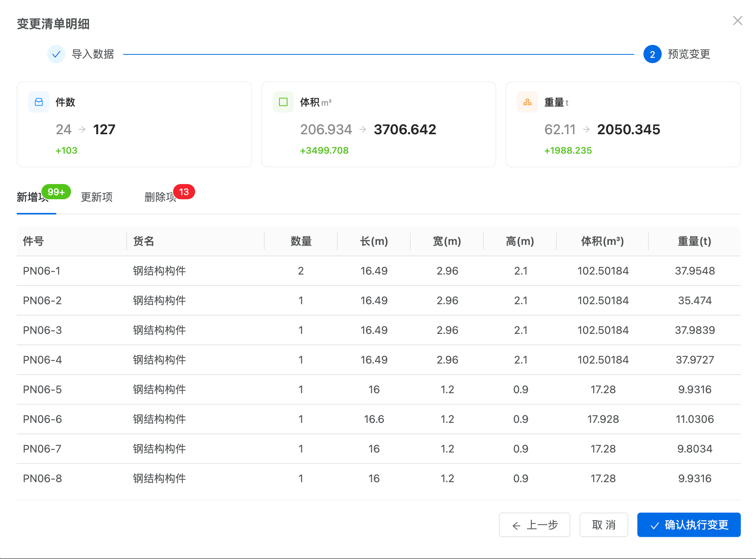Image resolution: width=756 pixels, height=559 pixels.
Task: Click the 件号 column header
Action: [33, 241]
